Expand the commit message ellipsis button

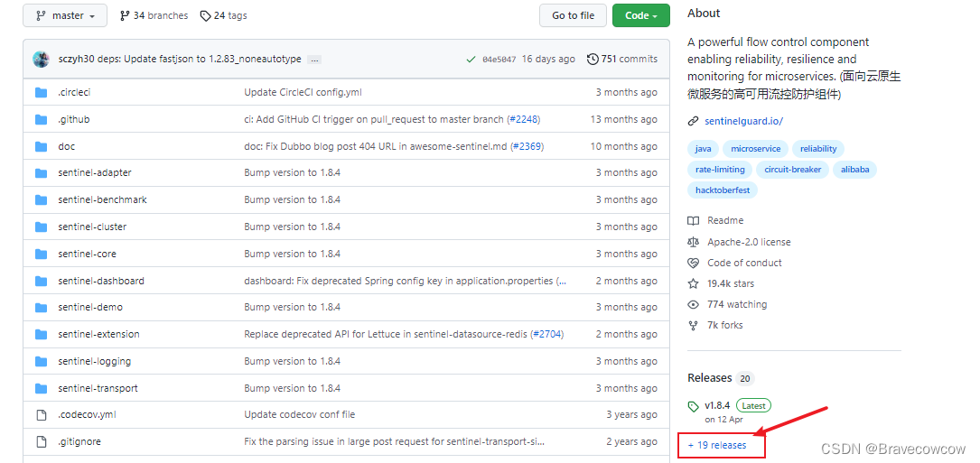tap(314, 60)
